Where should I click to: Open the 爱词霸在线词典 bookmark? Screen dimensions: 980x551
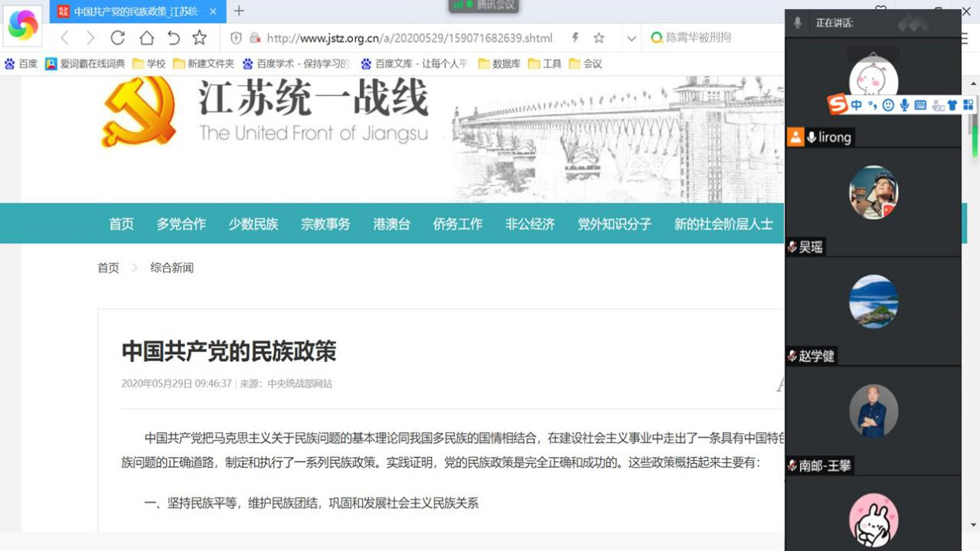coord(85,64)
